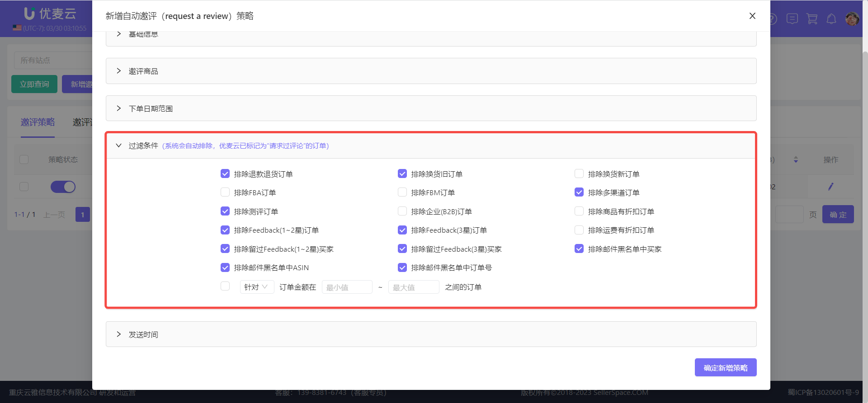Switch to 邀评策略 tab

pos(38,122)
